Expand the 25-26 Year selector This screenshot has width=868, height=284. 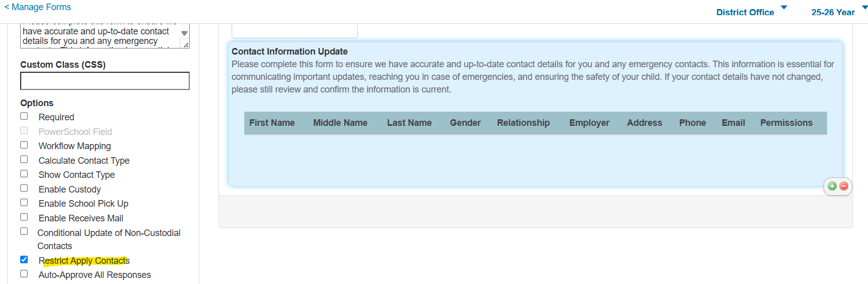[839, 12]
